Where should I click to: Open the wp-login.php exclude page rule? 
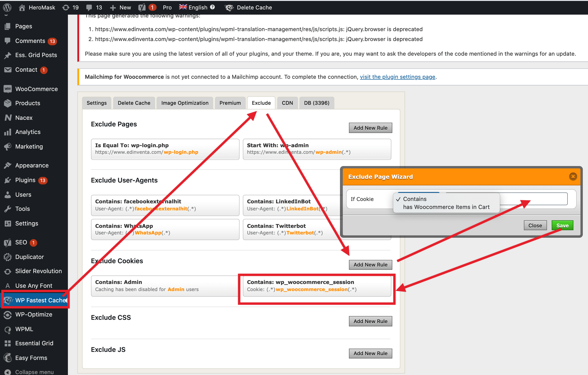(165, 149)
